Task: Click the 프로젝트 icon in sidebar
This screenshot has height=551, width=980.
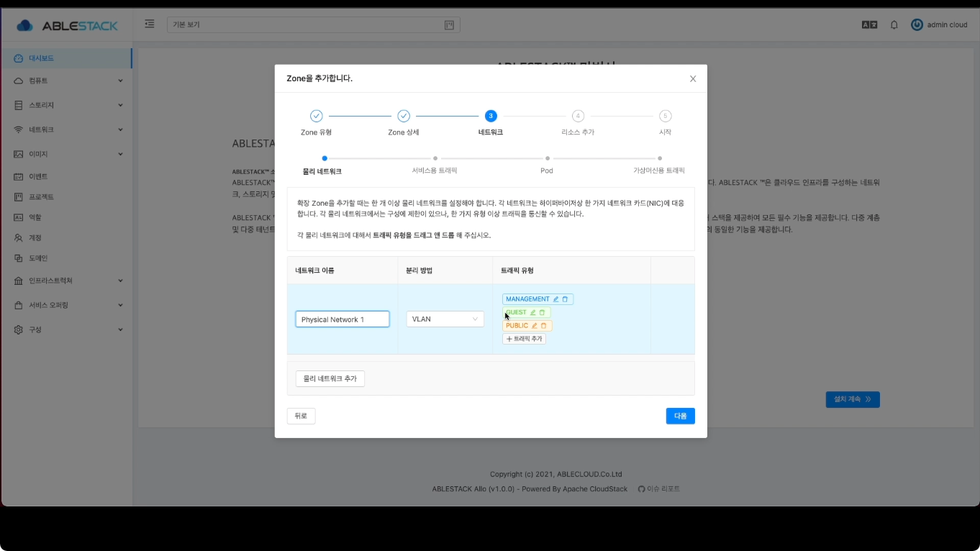Action: [x=19, y=196]
